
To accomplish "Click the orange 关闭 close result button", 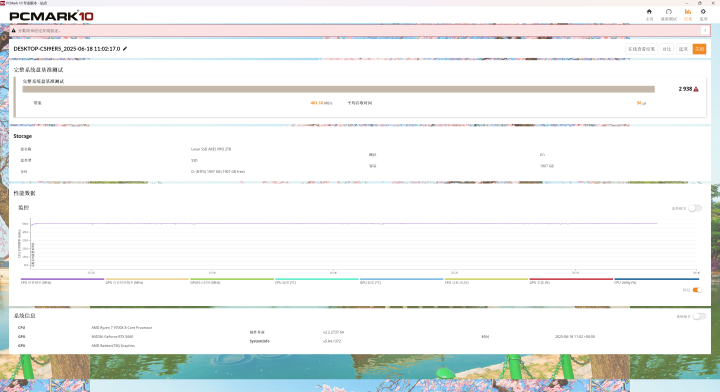I will tap(699, 49).
